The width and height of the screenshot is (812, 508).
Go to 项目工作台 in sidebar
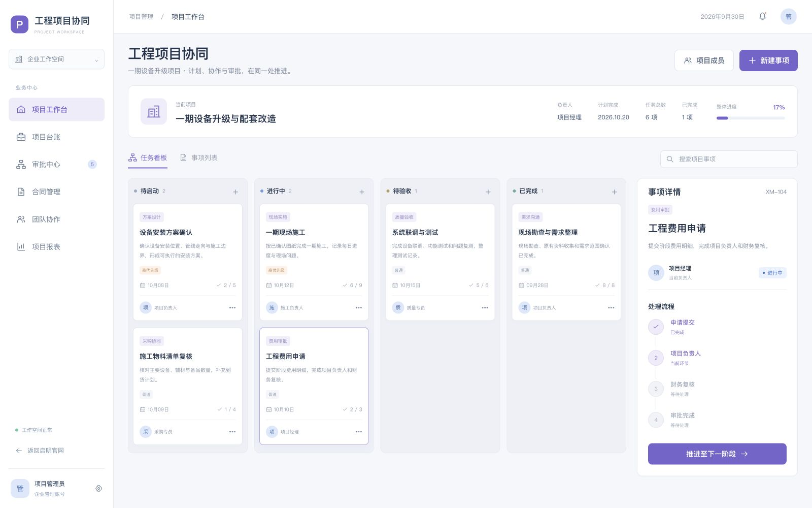tap(56, 109)
